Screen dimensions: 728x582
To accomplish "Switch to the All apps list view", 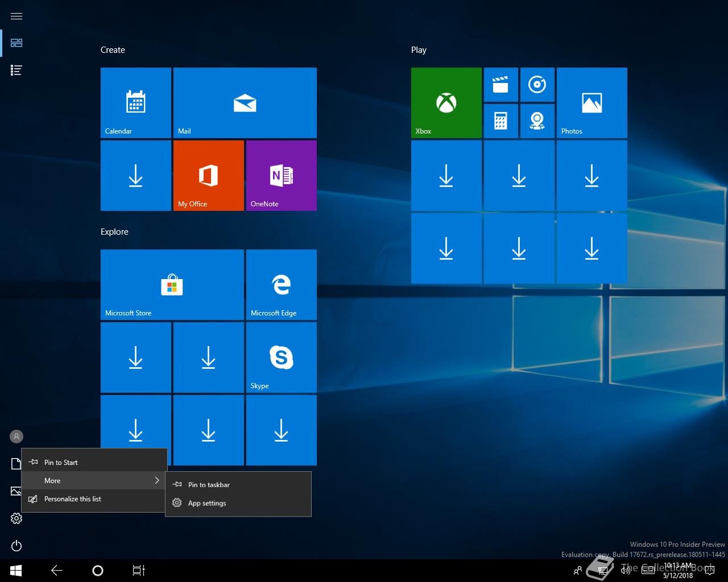I will tap(16, 70).
